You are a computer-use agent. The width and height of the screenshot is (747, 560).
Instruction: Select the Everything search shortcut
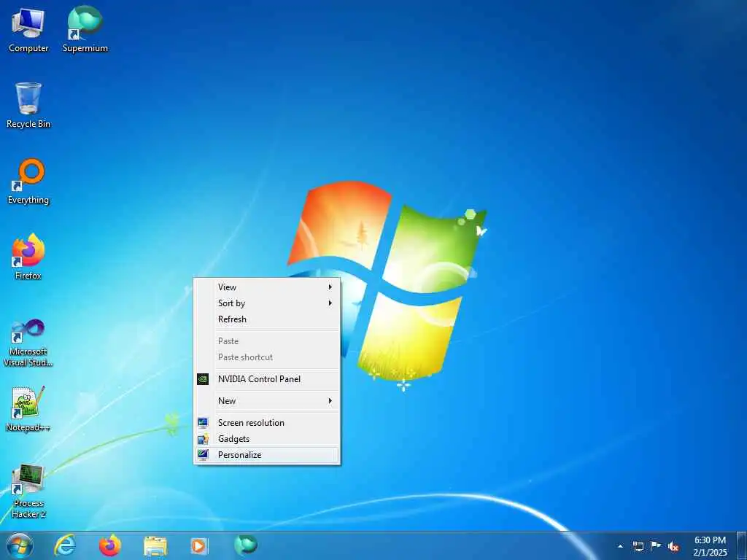click(x=28, y=182)
